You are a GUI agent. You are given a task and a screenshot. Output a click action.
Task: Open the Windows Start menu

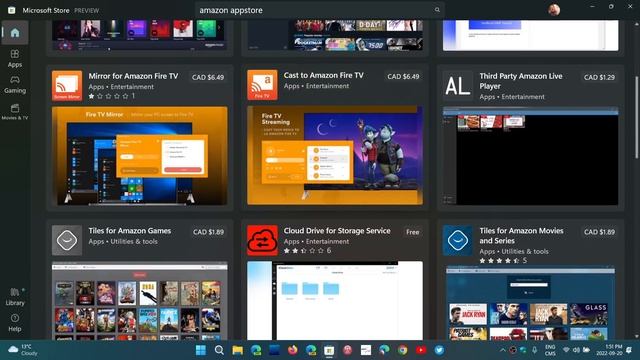pos(201,350)
